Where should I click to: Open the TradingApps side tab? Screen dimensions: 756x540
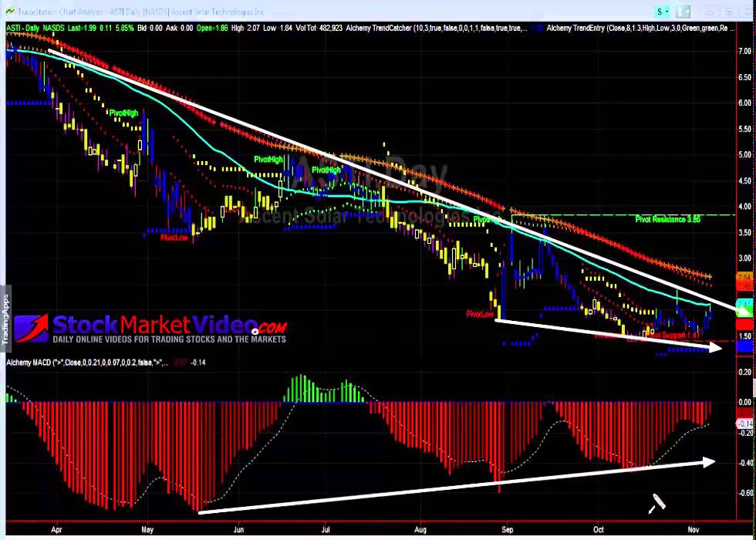6,319
